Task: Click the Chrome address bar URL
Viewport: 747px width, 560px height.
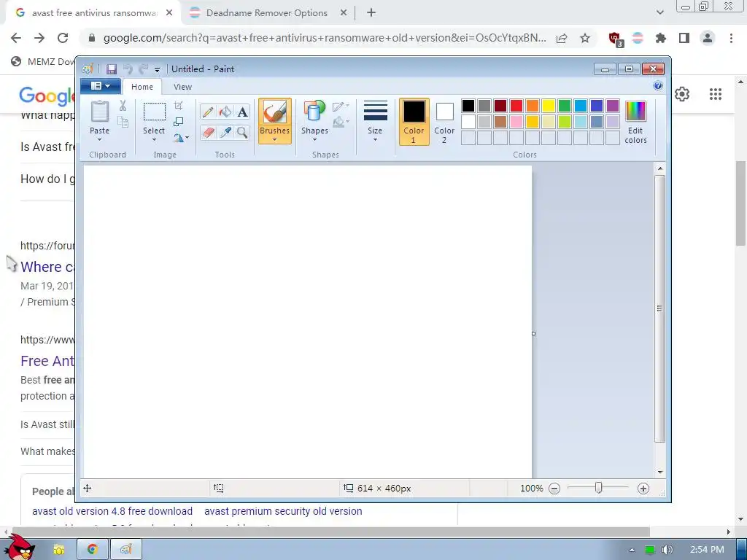Action: [x=325, y=38]
